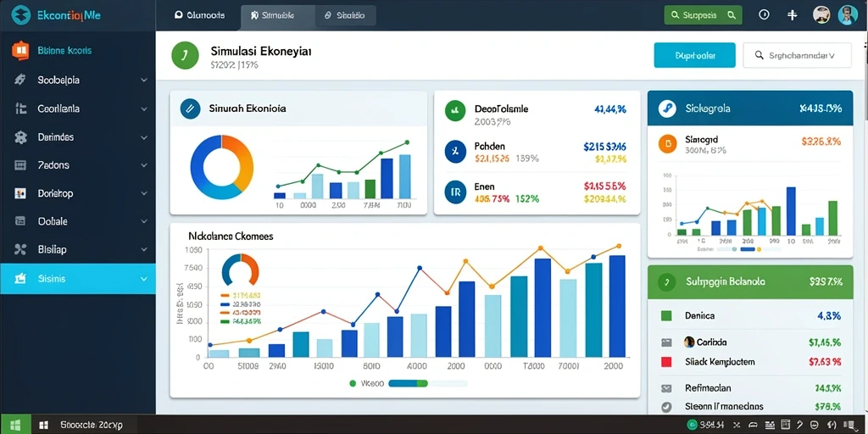Click the green circle icon beside Simulasi Ekoneyiai

185,55
